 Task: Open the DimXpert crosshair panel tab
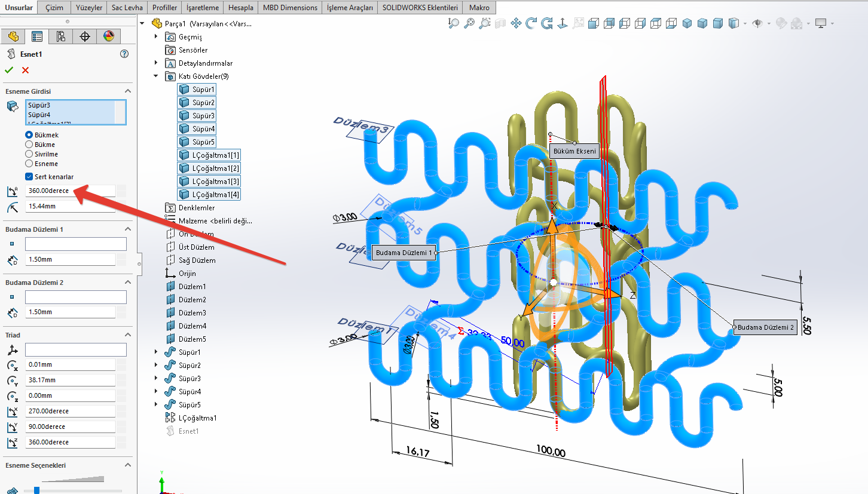(x=85, y=36)
